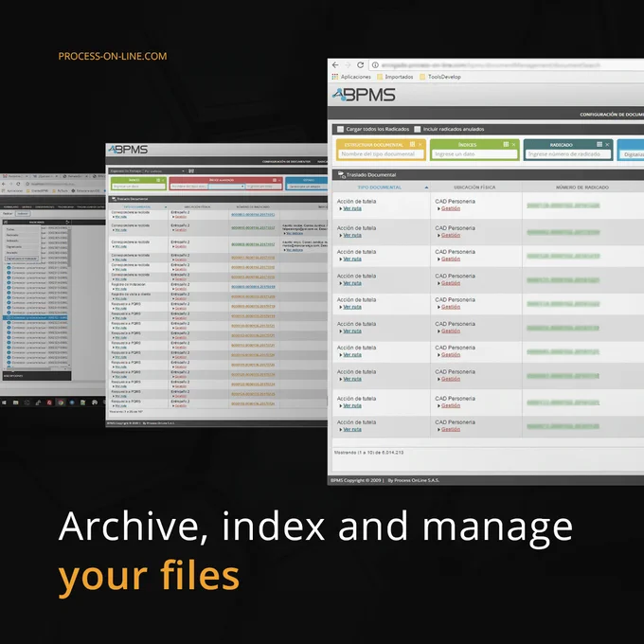Click Ingrese número de radicado field

point(568,154)
